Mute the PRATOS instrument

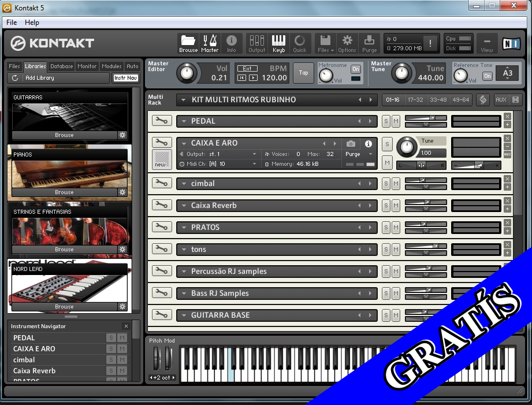click(396, 228)
